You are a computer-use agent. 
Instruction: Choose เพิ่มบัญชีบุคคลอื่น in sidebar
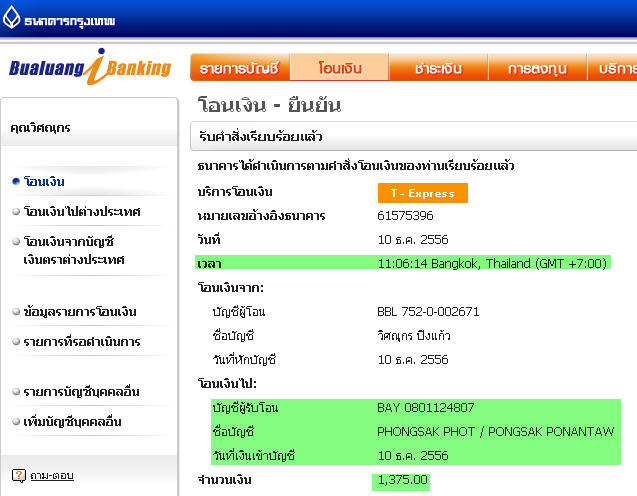click(72, 422)
